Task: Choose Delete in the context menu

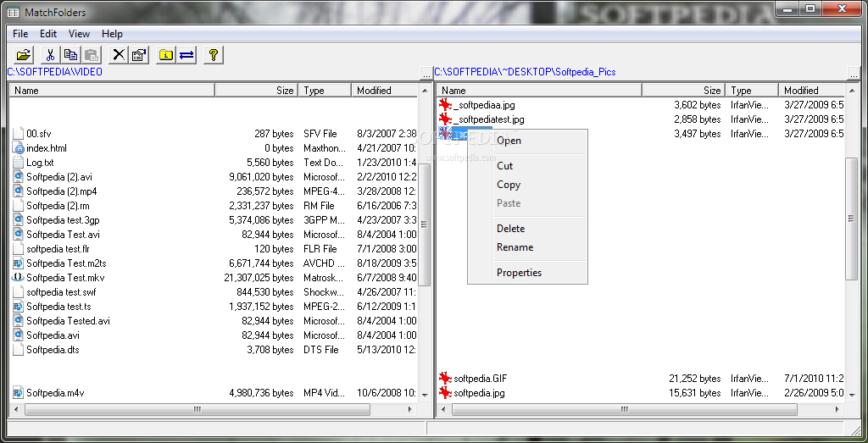Action: point(527,229)
